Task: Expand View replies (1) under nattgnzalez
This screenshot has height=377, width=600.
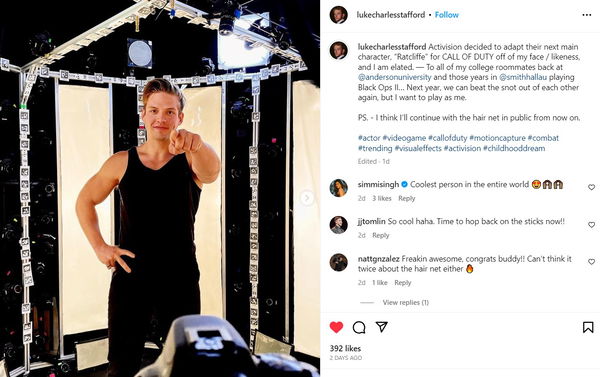Action: tap(406, 302)
